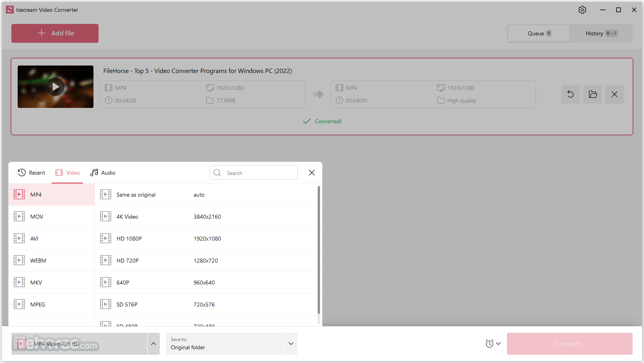Select the HD 720P preset
This screenshot has height=363, width=644.
(x=206, y=261)
